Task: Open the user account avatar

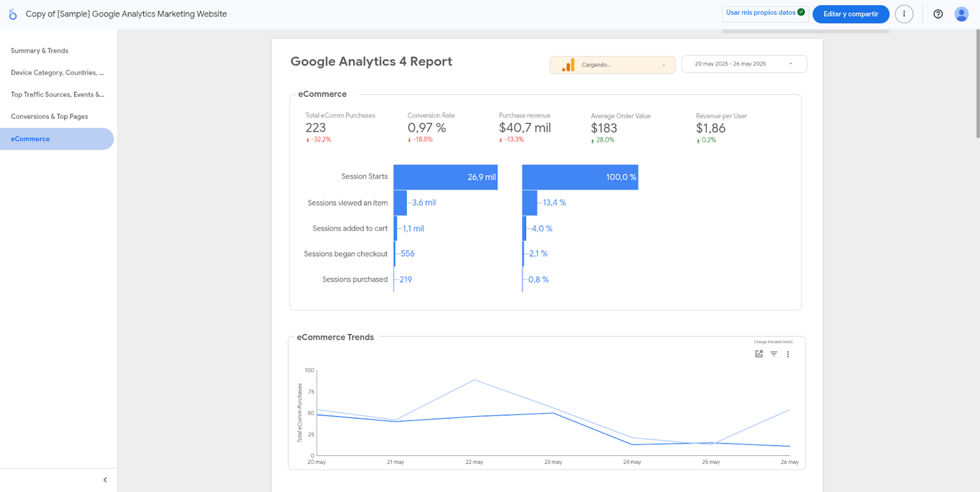Action: click(962, 14)
